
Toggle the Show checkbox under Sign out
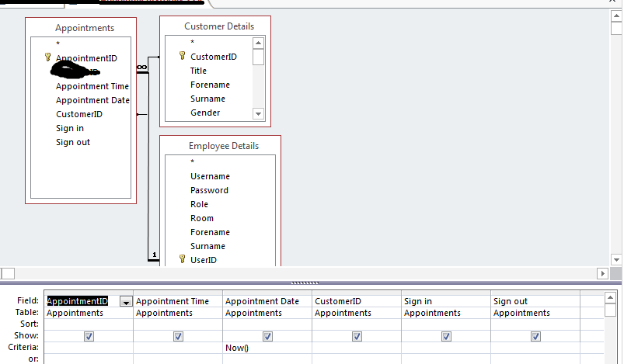click(x=535, y=336)
